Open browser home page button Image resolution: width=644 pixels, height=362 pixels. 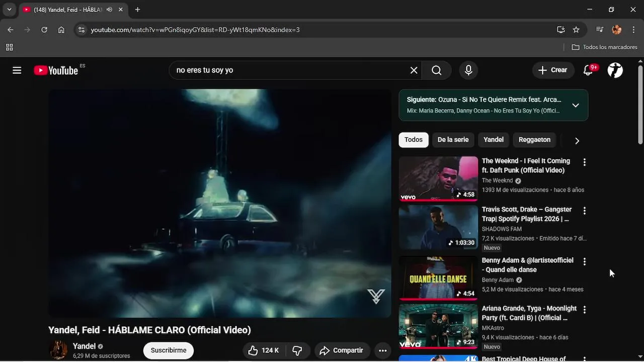click(x=61, y=30)
